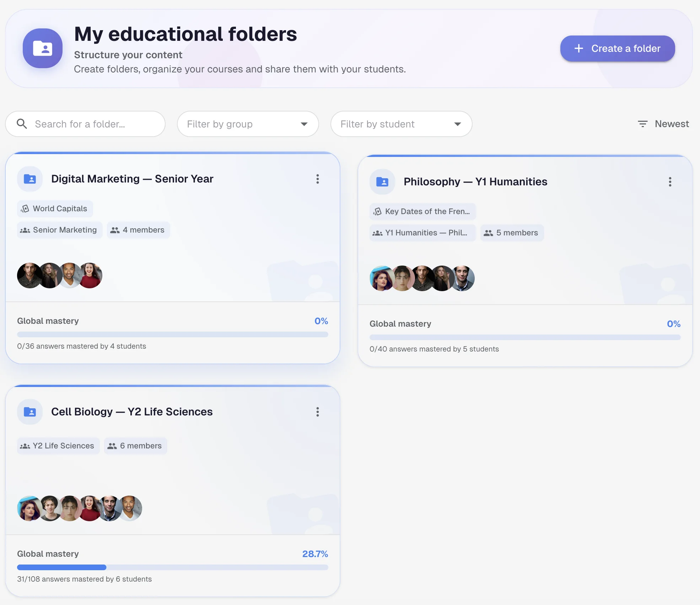The height and width of the screenshot is (605, 700).
Task: Open Cell Biology folder's three-dot menu
Action: [318, 412]
